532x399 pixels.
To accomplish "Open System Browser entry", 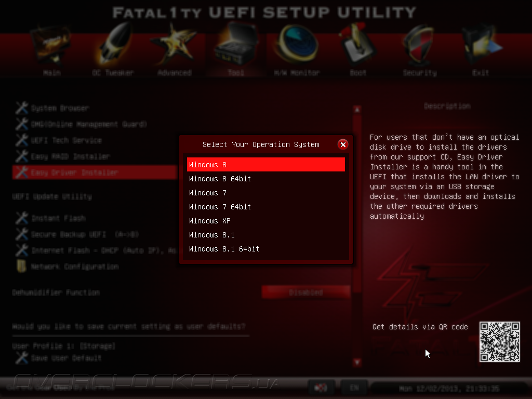I will coord(60,108).
